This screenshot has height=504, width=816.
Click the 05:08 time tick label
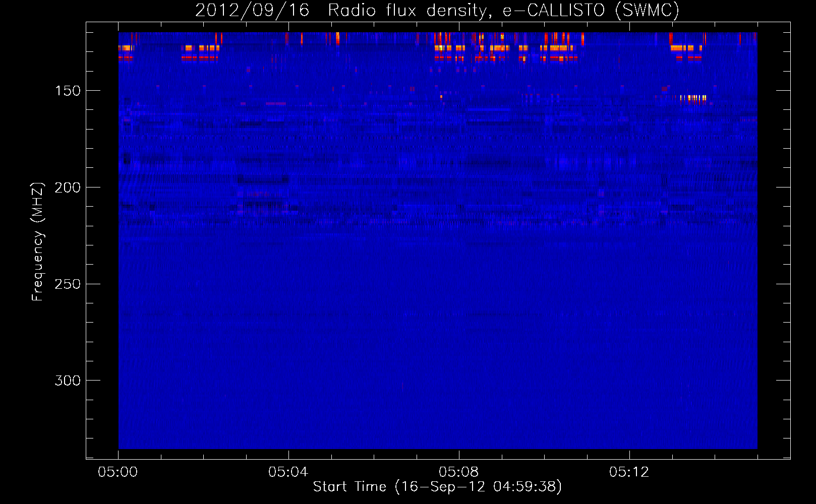(x=458, y=472)
